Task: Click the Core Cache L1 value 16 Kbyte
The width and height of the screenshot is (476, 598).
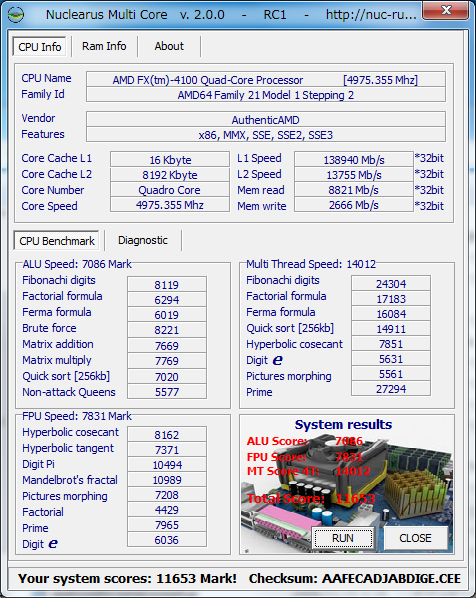Action: pos(170,159)
